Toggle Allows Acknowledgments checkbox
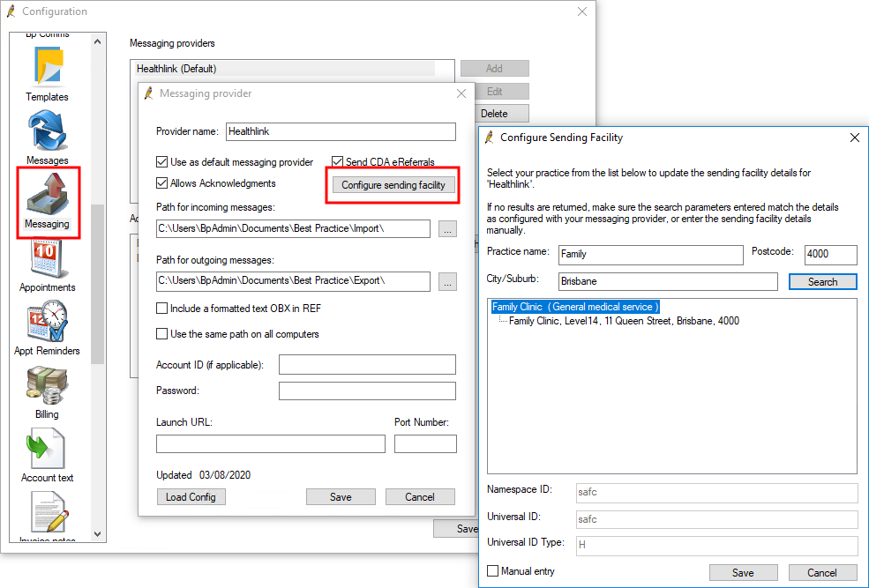Image resolution: width=869 pixels, height=588 pixels. pos(161,182)
